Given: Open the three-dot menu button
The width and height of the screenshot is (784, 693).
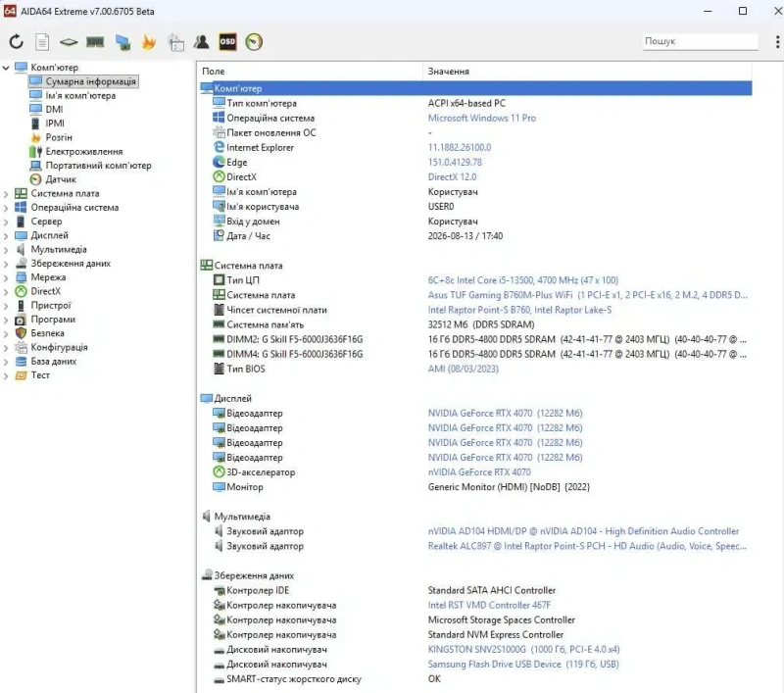Looking at the screenshot, I should (777, 42).
